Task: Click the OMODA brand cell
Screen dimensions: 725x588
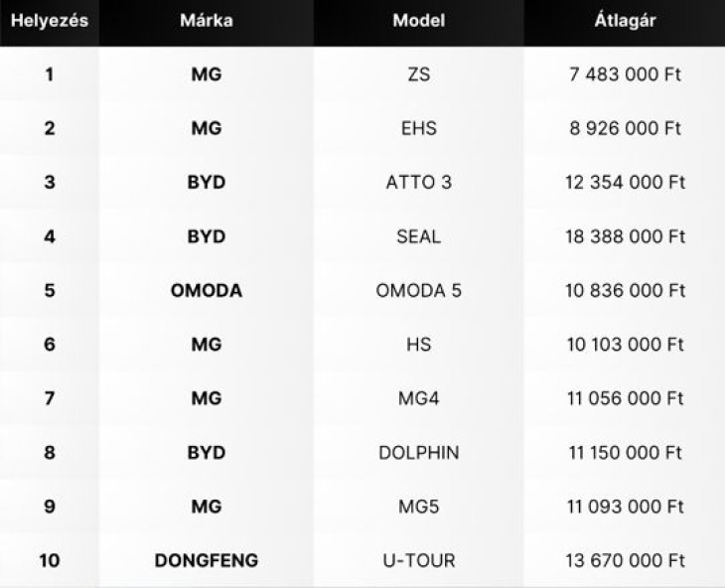Action: point(207,291)
